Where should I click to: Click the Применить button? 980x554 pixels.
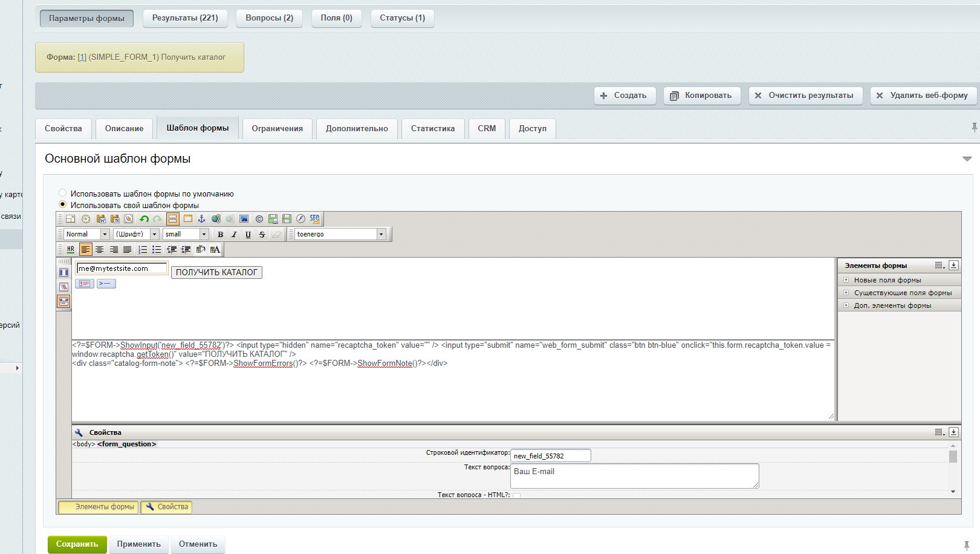pyautogui.click(x=139, y=544)
